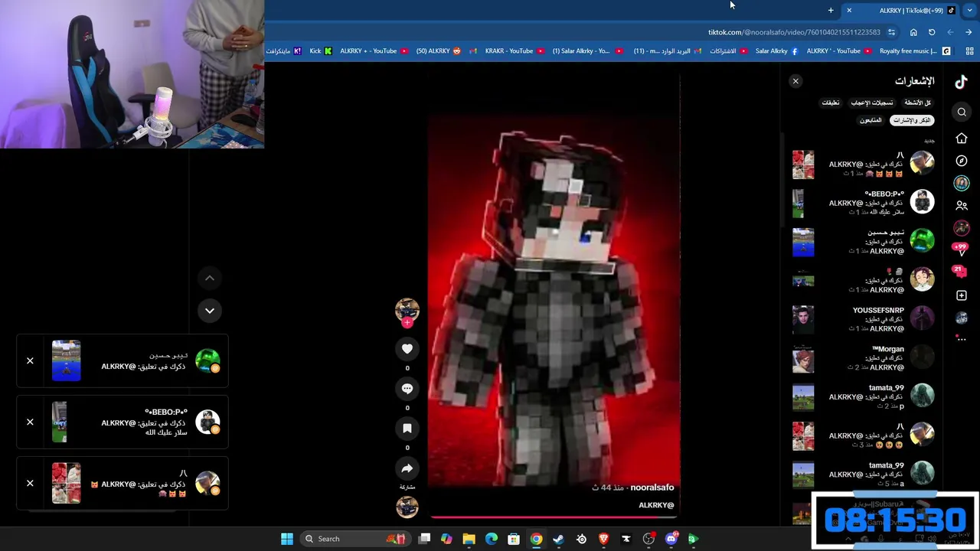Select the كل الأنشطة filter tab

tap(917, 103)
